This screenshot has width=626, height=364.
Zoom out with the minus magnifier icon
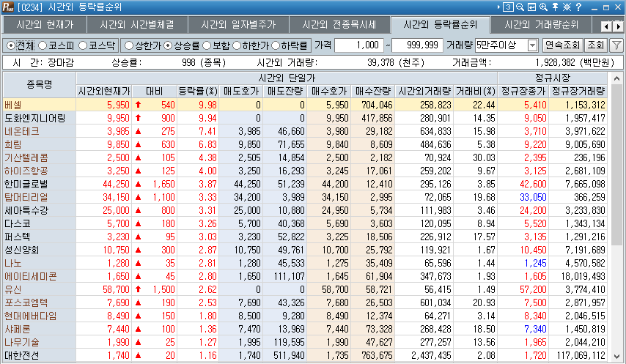tap(520, 7)
